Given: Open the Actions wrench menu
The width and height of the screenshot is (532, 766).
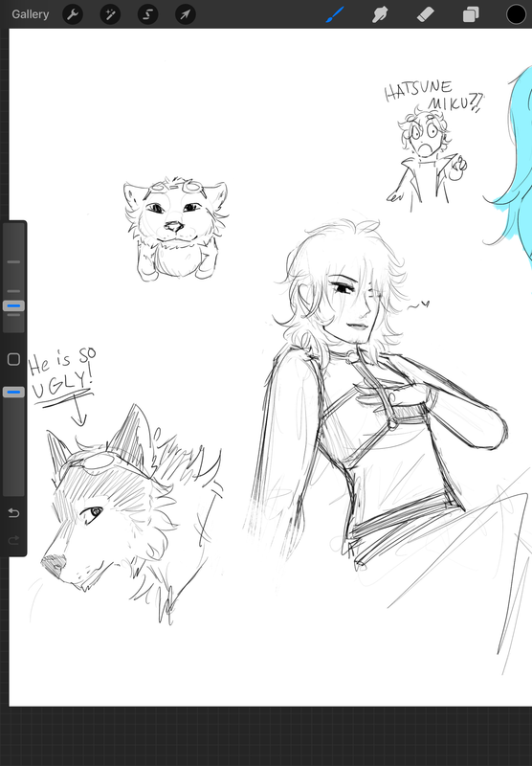Looking at the screenshot, I should point(73,14).
